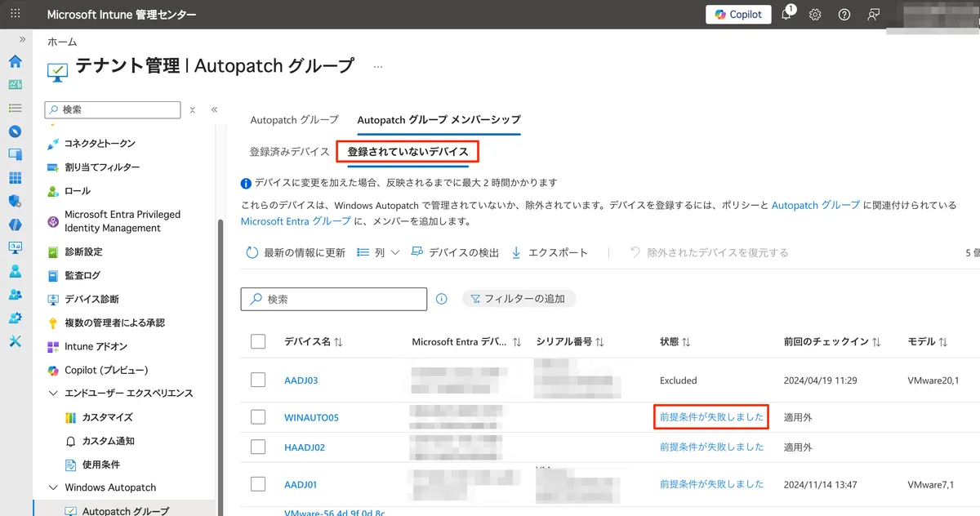Image resolution: width=980 pixels, height=516 pixels.
Task: Switch to the Autopatch グループ tab
Action: [294, 120]
